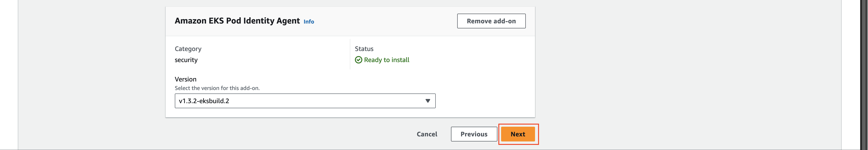Click the Version field label
The width and height of the screenshot is (868, 150).
pyautogui.click(x=185, y=79)
